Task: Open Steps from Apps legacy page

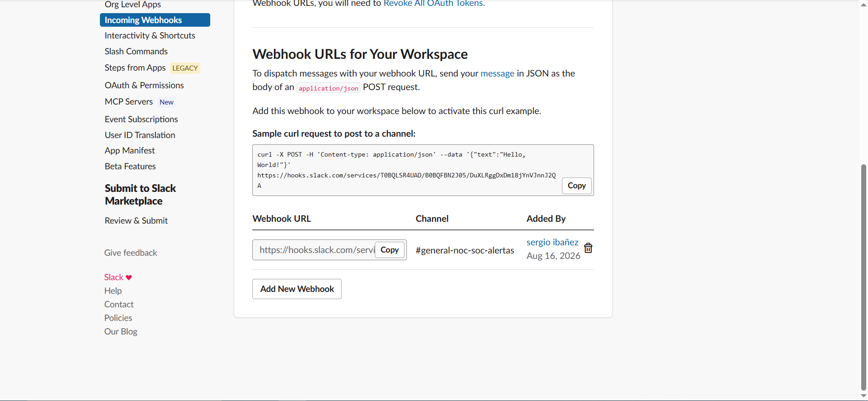Action: tap(135, 67)
